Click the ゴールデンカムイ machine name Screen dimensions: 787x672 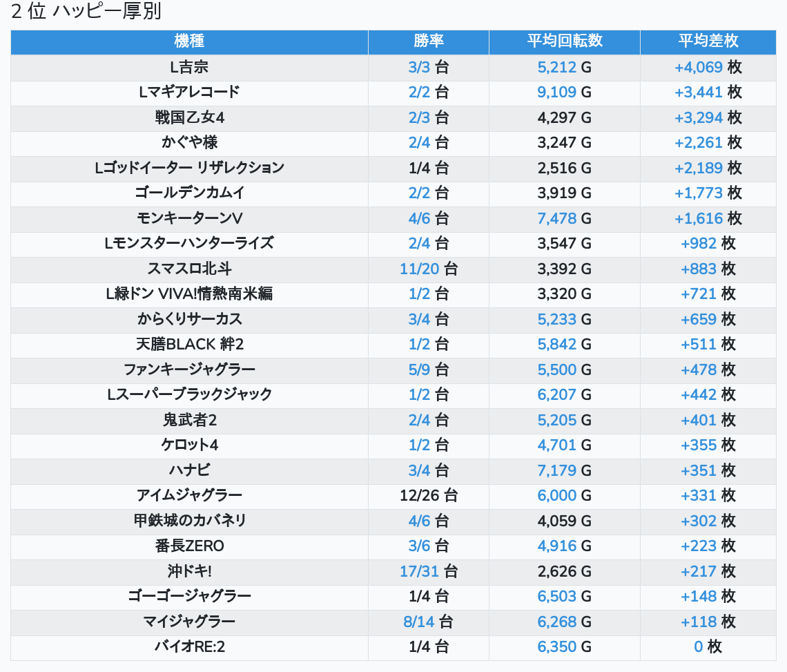189,193
